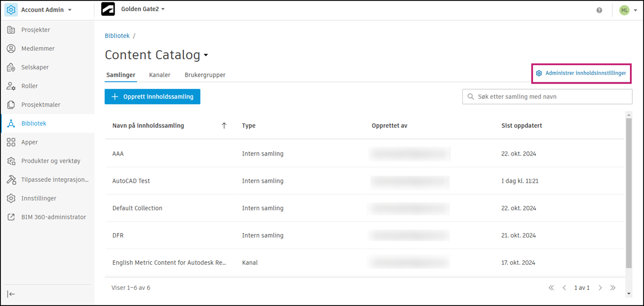644x306 pixels.
Task: Click the gear icon beside Administrer innholdsinnstillinger
Action: click(539, 73)
